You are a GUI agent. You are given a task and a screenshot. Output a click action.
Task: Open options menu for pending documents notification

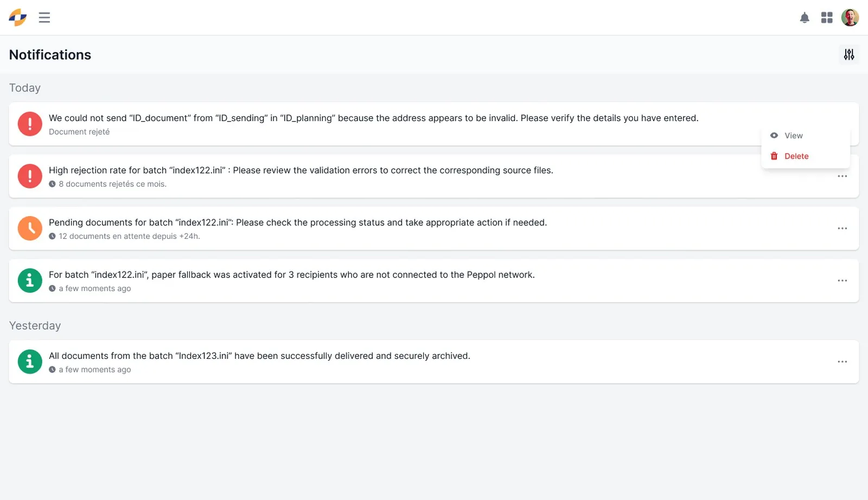842,229
